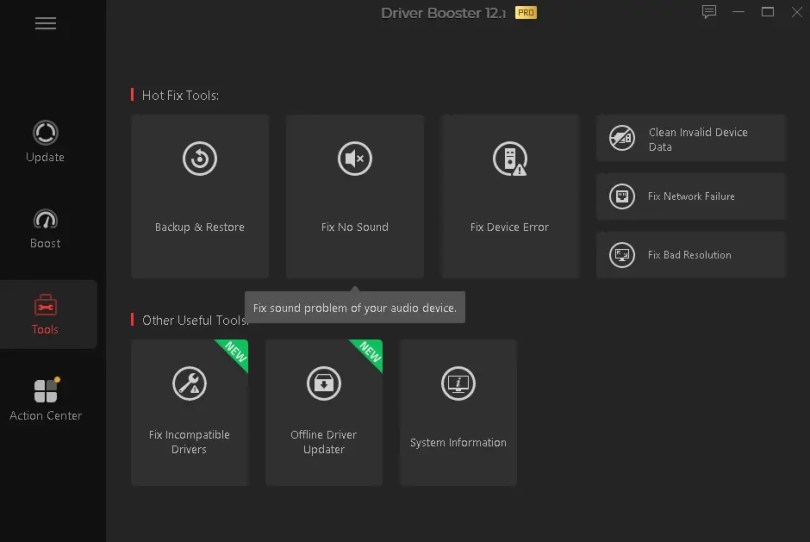
Task: Open the Action Center grid icon
Action: tap(46, 390)
